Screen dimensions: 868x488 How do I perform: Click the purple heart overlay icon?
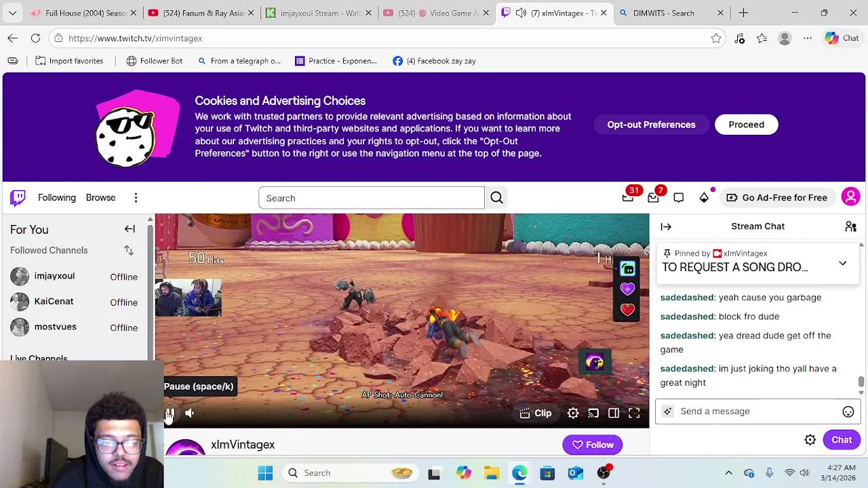click(627, 289)
